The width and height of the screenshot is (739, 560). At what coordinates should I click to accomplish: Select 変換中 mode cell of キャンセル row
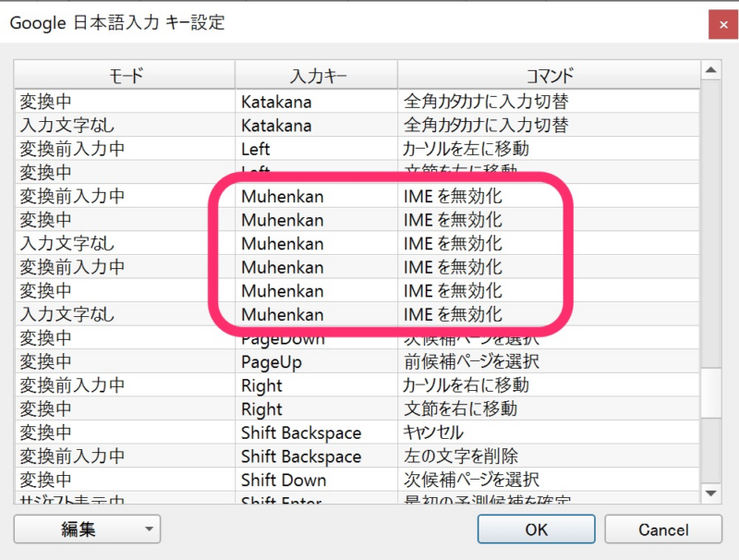pos(125,432)
